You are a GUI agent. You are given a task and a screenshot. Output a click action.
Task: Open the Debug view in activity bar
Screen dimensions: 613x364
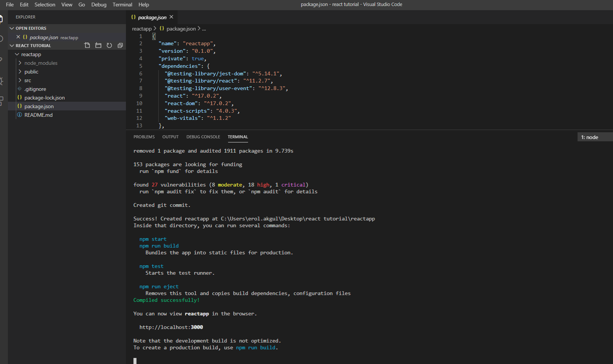coord(2,81)
